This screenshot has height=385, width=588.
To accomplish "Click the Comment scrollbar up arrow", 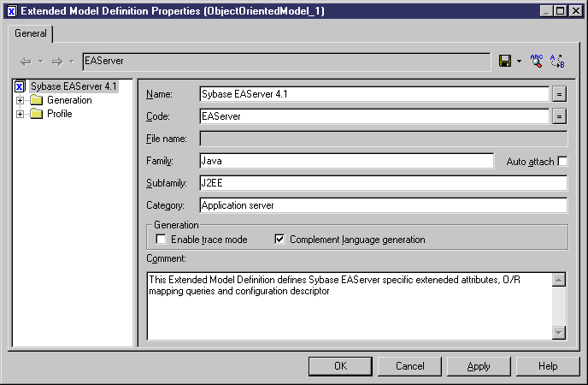I will (559, 280).
